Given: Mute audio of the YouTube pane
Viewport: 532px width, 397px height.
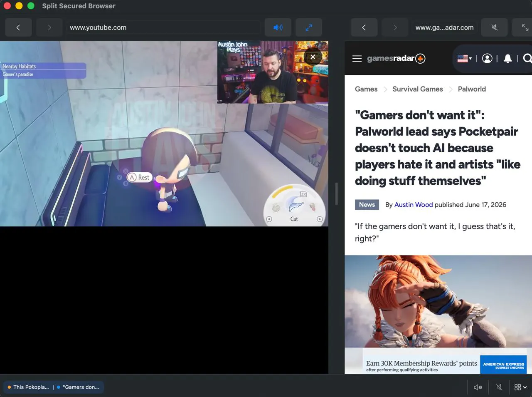Looking at the screenshot, I should click(x=278, y=27).
